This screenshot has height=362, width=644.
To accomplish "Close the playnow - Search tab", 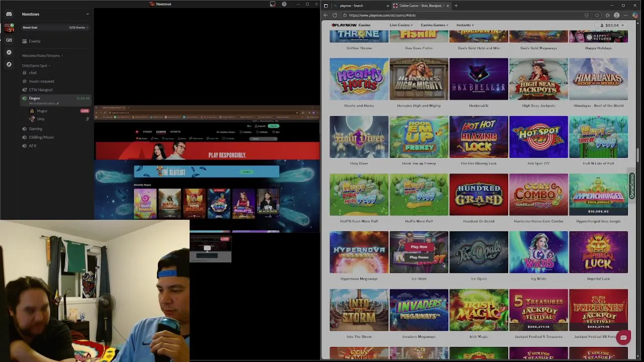I will 387,6.
